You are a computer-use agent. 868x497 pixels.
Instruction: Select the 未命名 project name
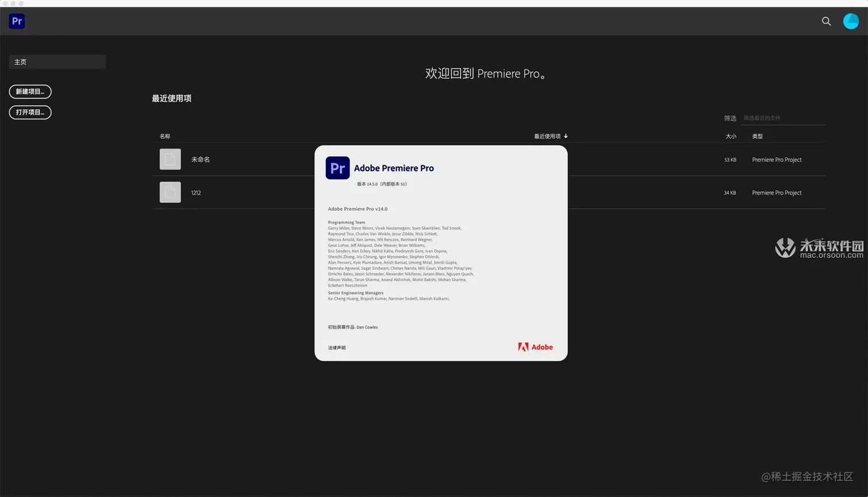click(200, 160)
